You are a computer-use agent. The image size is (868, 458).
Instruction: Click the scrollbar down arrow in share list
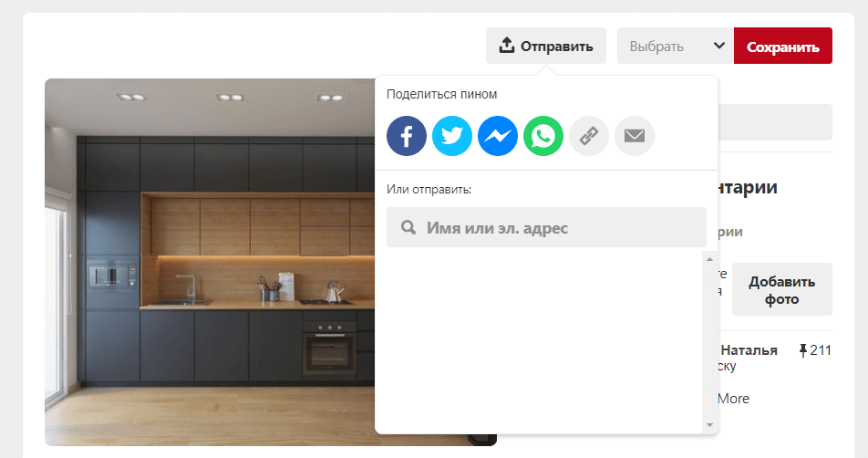(x=708, y=425)
